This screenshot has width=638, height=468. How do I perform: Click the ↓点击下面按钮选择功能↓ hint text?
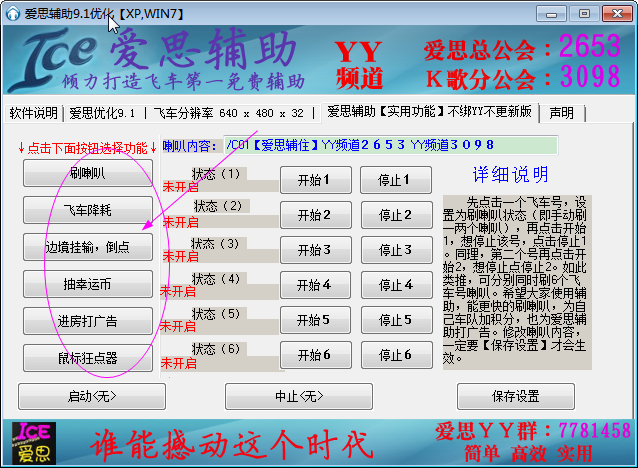click(87, 148)
